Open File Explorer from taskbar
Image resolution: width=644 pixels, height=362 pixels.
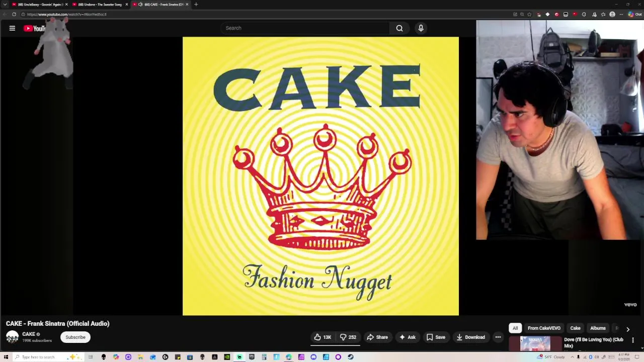tap(140, 357)
